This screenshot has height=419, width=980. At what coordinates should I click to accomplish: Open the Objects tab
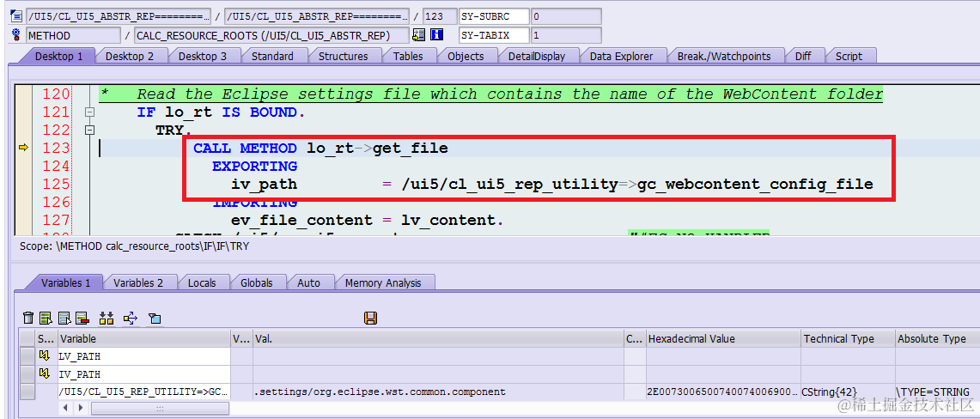pos(466,56)
